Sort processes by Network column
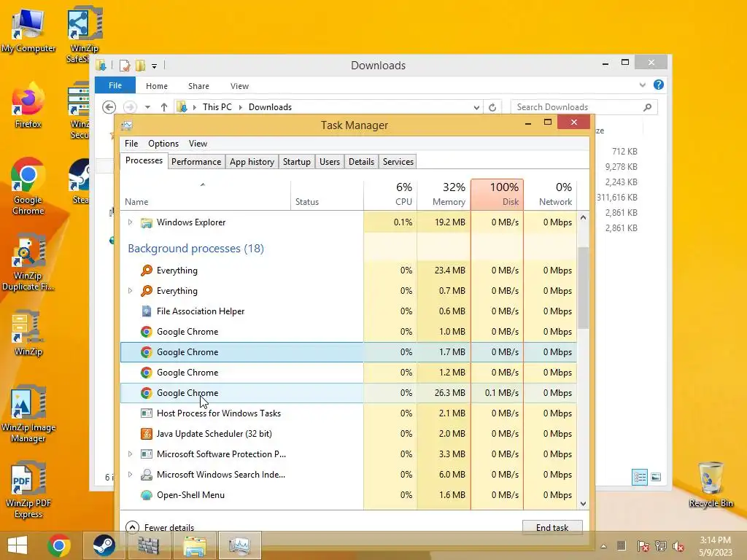Screen dimensions: 747x560 point(550,194)
